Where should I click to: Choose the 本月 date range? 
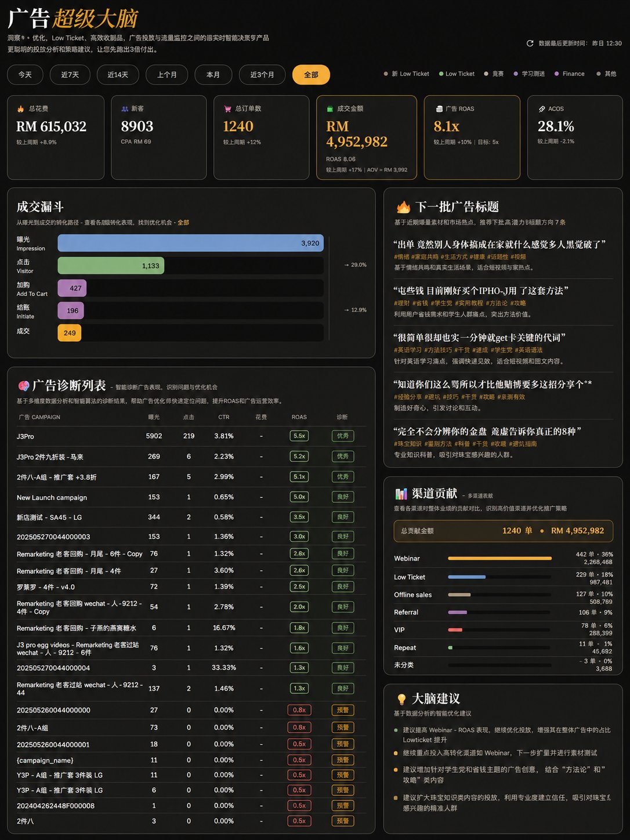[213, 75]
